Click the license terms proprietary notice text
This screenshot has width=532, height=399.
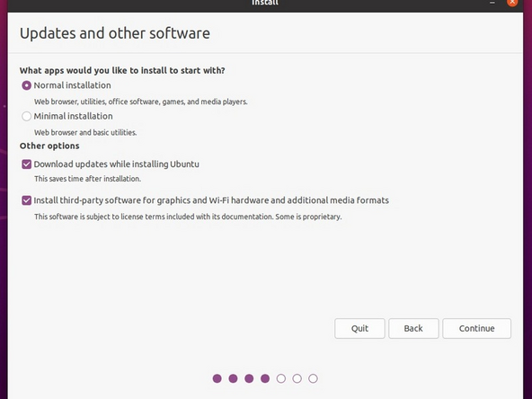click(x=188, y=217)
